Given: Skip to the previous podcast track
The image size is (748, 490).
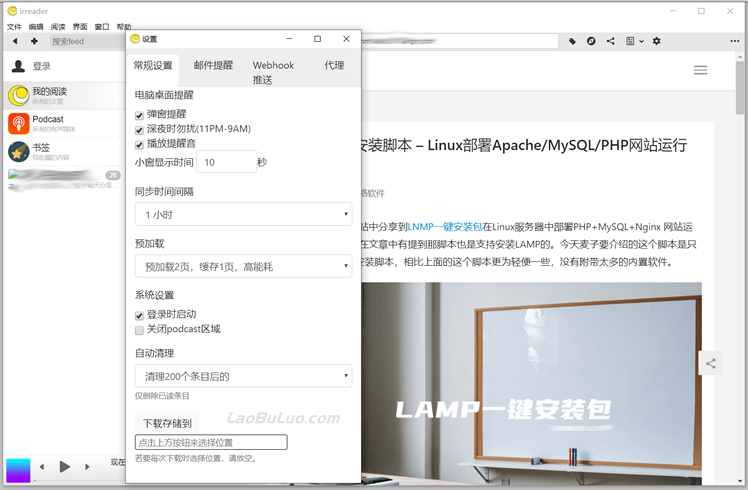Looking at the screenshot, I should click(42, 467).
